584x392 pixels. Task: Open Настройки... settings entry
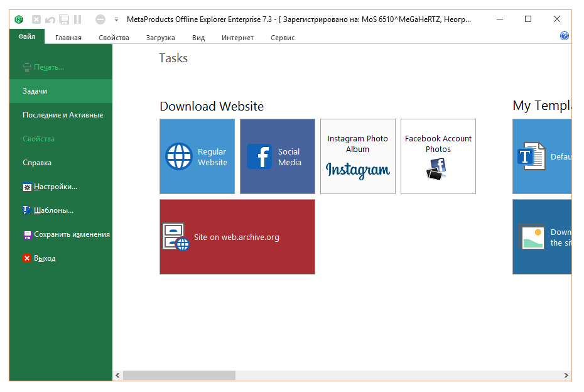61,187
